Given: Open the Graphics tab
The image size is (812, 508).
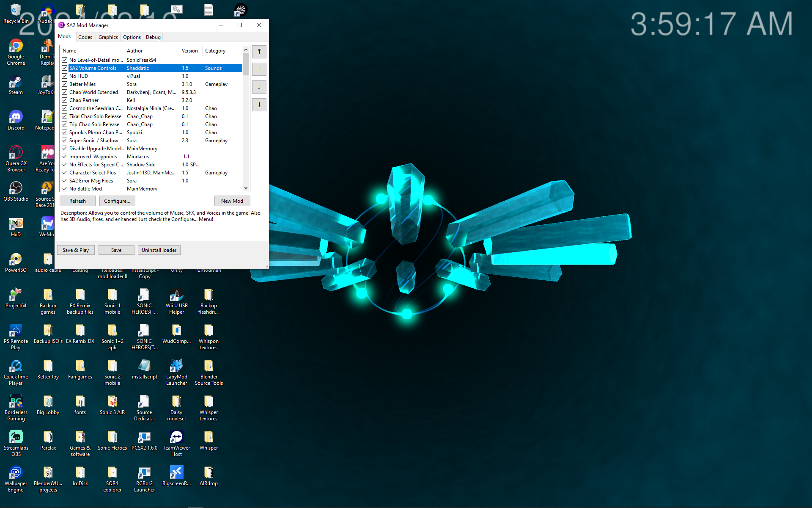Looking at the screenshot, I should point(108,37).
